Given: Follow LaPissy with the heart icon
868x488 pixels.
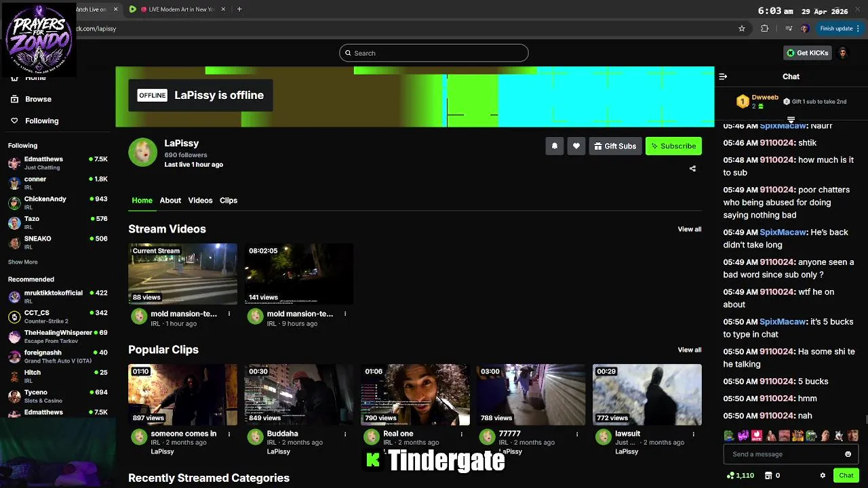Looking at the screenshot, I should [x=576, y=146].
